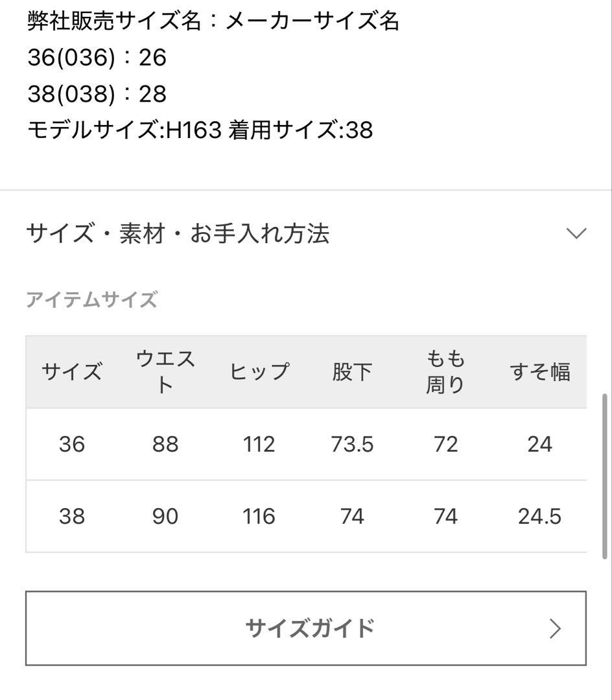Click the アイテムサイズ label
This screenshot has height=700, width=612.
tap(91, 299)
